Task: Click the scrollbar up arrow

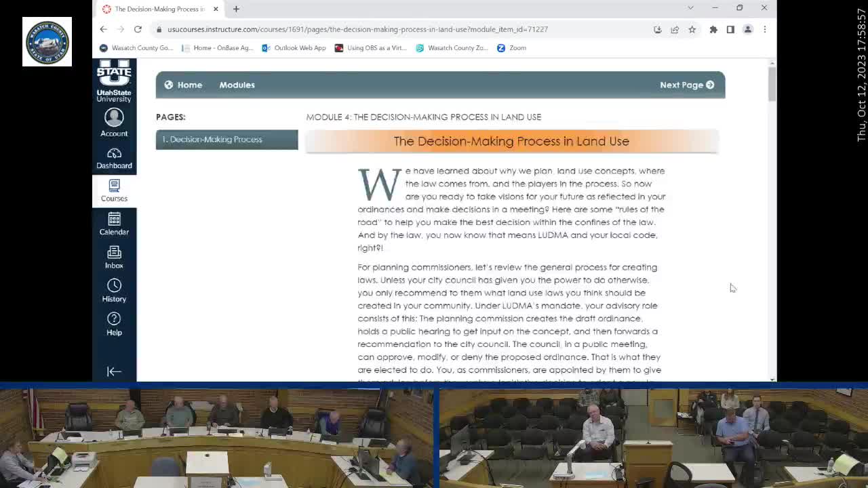Action: (x=772, y=63)
